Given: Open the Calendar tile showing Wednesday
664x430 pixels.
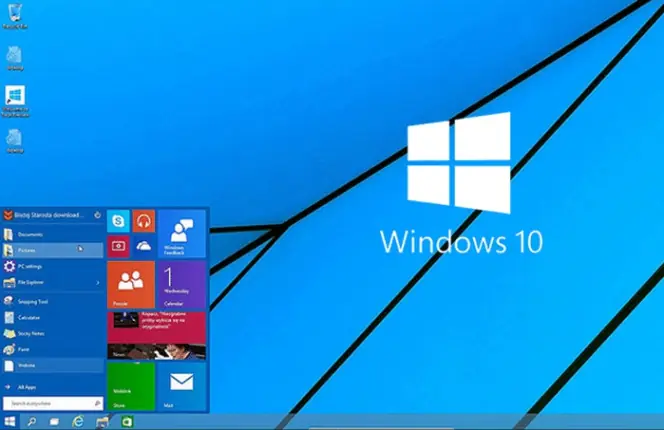Looking at the screenshot, I should click(182, 284).
